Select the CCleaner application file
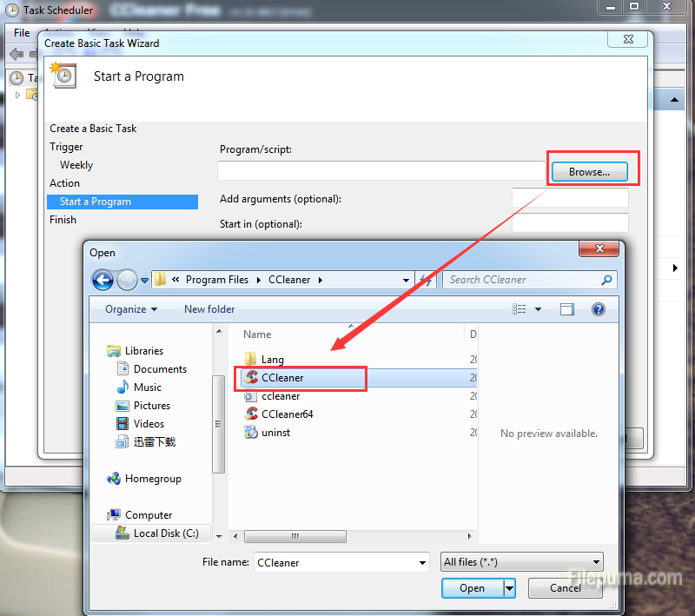 [x=281, y=378]
